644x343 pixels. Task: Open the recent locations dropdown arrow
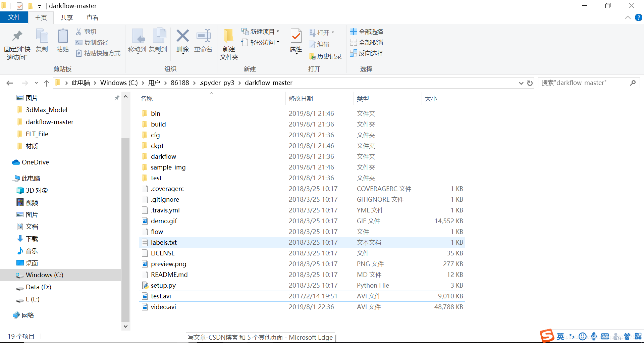click(x=36, y=83)
